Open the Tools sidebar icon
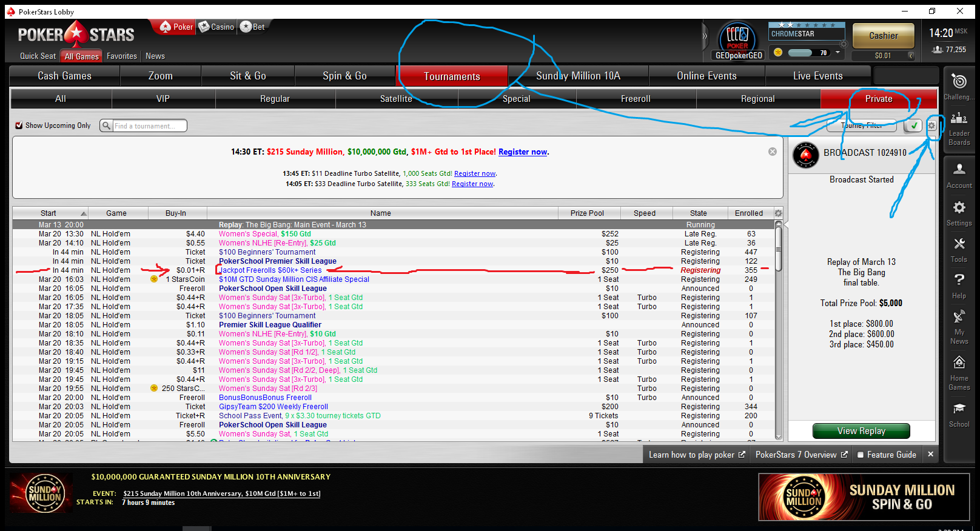The height and width of the screenshot is (531, 980). [x=959, y=250]
